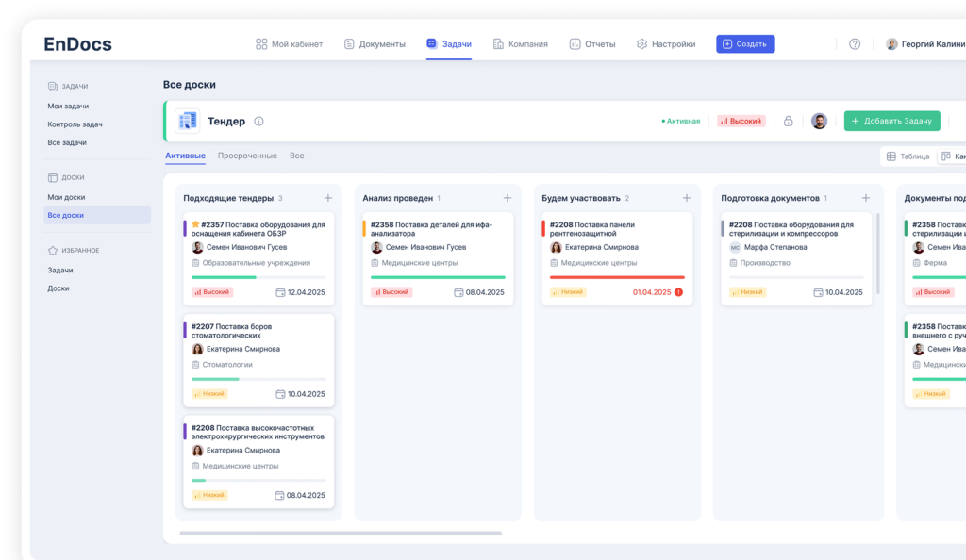Viewport: 966px width, 560px height.
Task: Click star on task #2357 card
Action: click(195, 224)
